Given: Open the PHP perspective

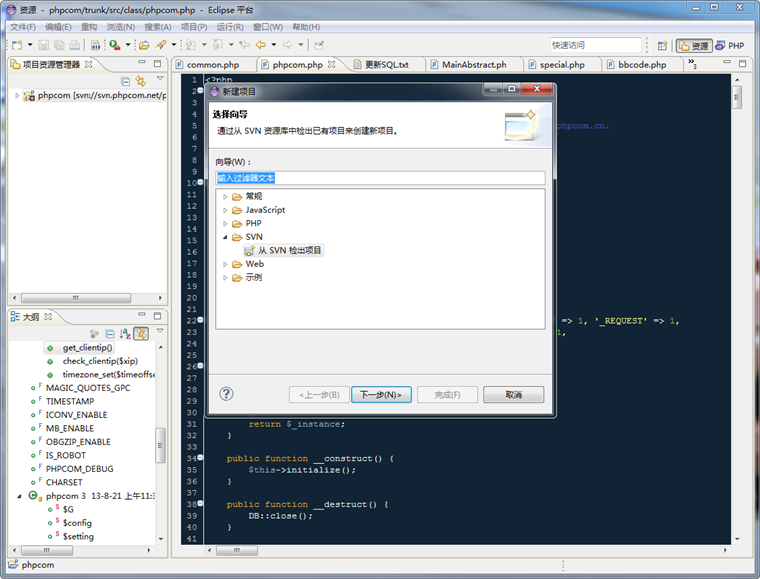Looking at the screenshot, I should [x=729, y=46].
